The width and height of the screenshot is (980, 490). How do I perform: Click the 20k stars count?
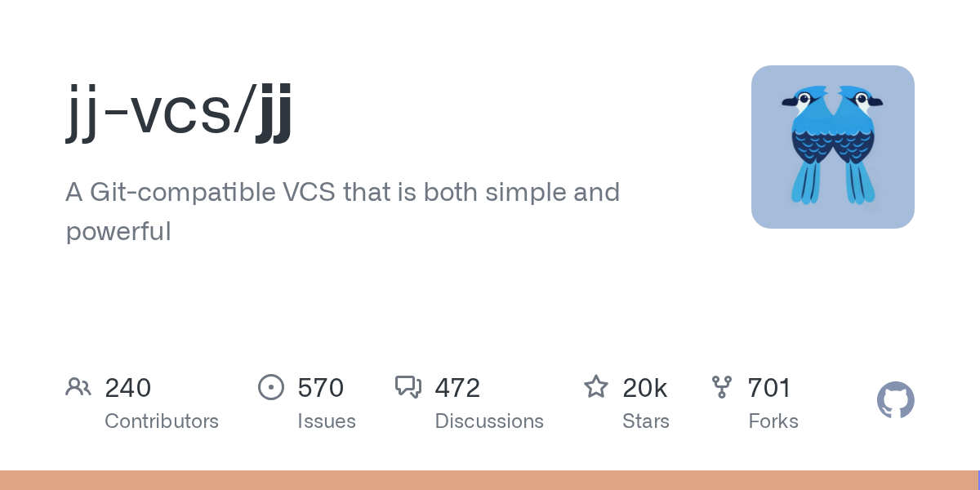pos(645,388)
